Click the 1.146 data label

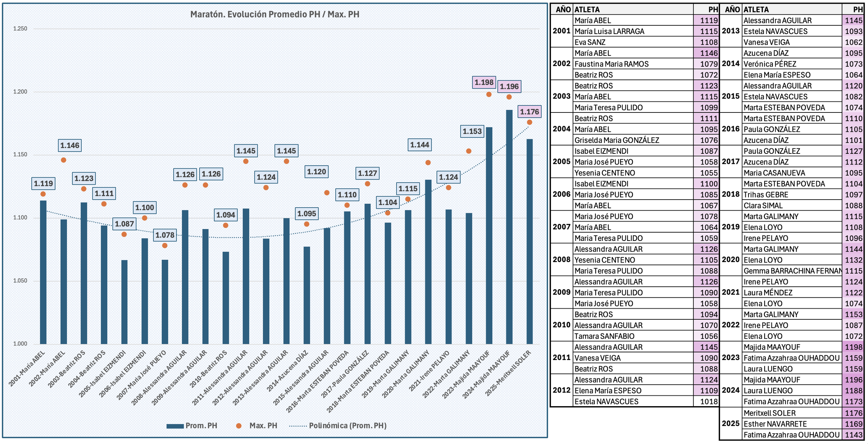click(x=70, y=145)
